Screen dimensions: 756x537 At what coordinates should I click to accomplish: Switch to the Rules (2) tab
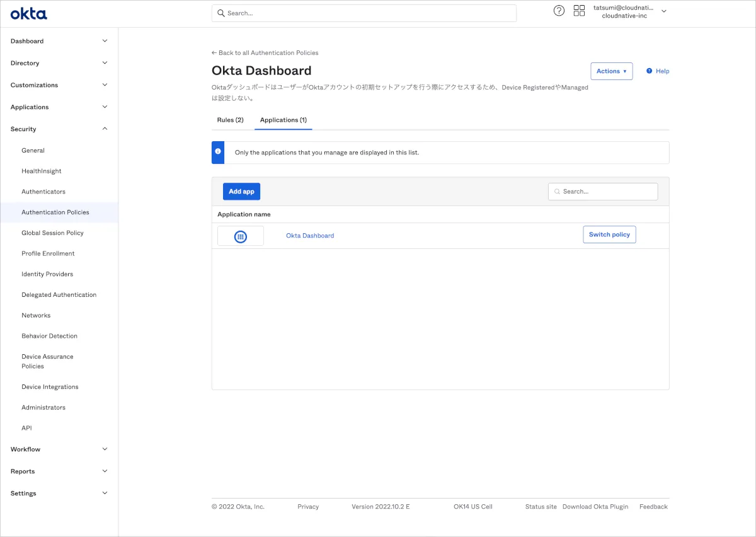coord(230,120)
